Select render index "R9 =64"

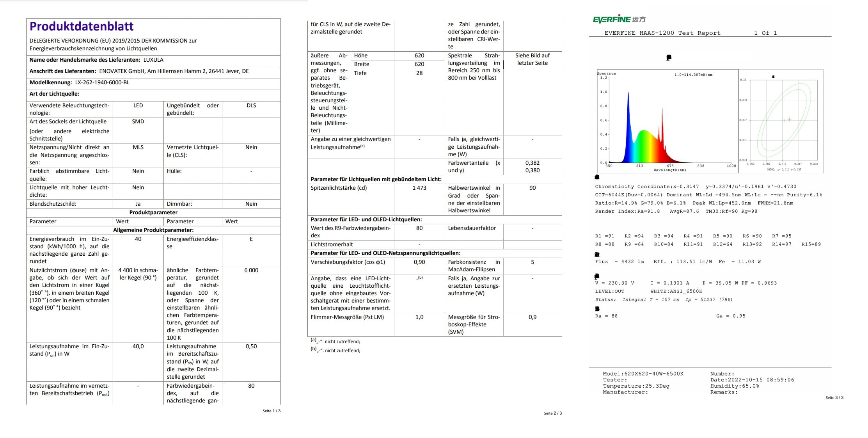click(634, 244)
